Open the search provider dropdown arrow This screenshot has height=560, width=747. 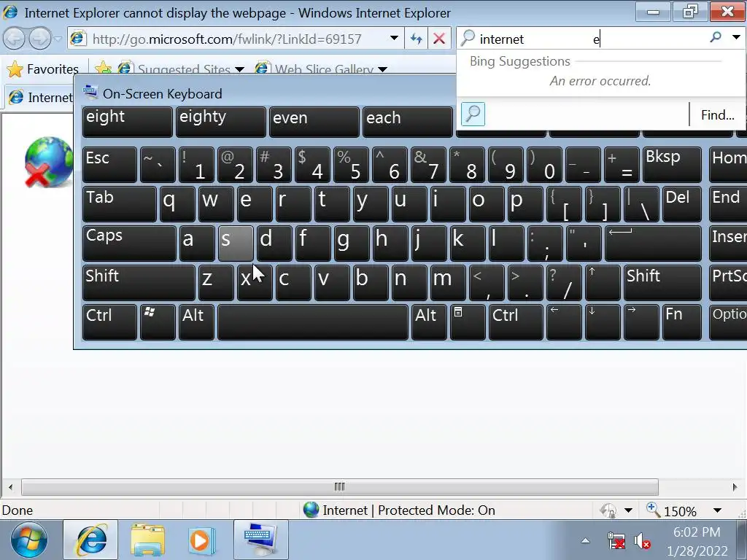click(736, 37)
